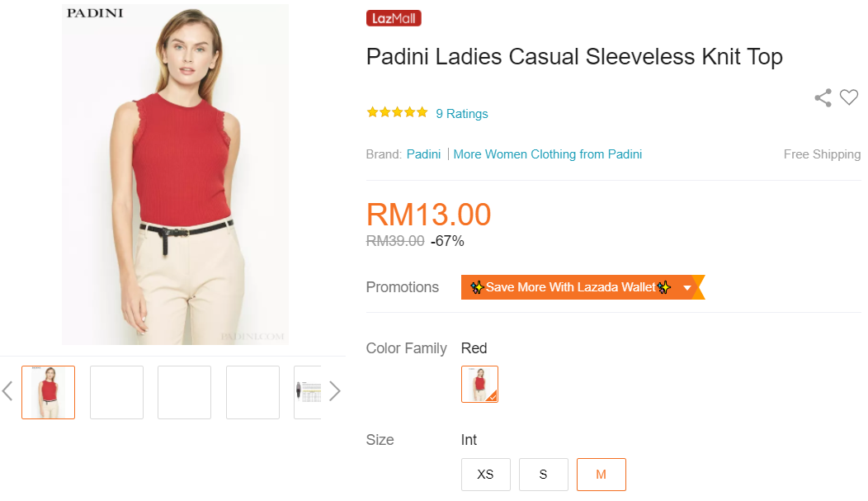Image resolution: width=868 pixels, height=501 pixels.
Task: Select size M
Action: click(601, 475)
